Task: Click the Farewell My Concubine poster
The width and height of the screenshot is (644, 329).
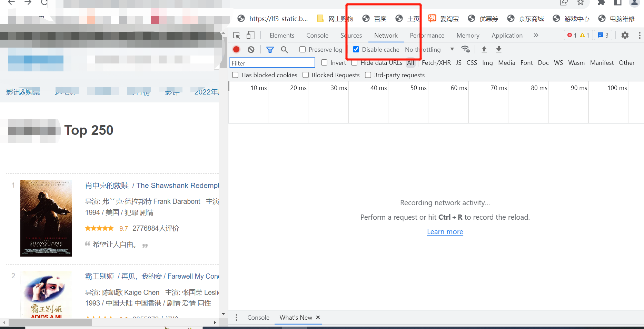Action: (46, 295)
